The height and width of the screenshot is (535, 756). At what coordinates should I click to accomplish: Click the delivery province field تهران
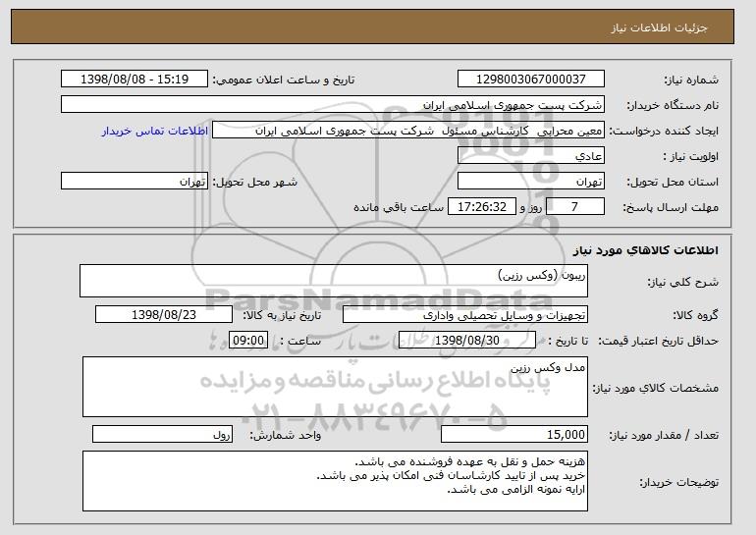(x=531, y=182)
